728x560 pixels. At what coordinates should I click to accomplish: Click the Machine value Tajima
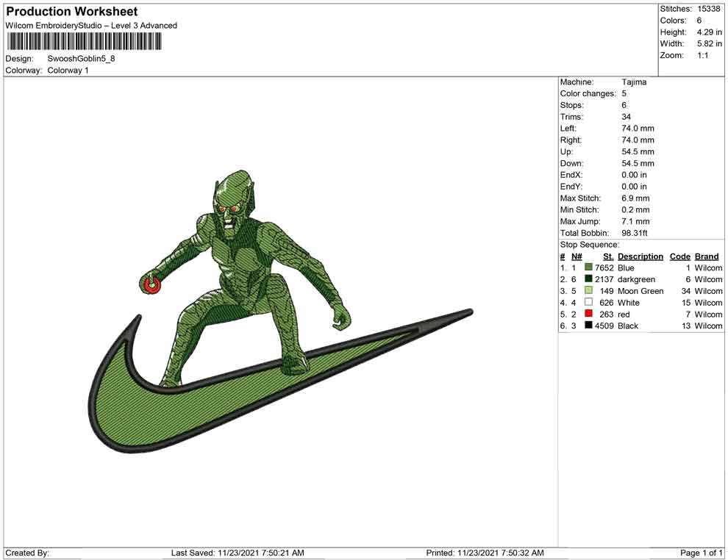(x=634, y=82)
